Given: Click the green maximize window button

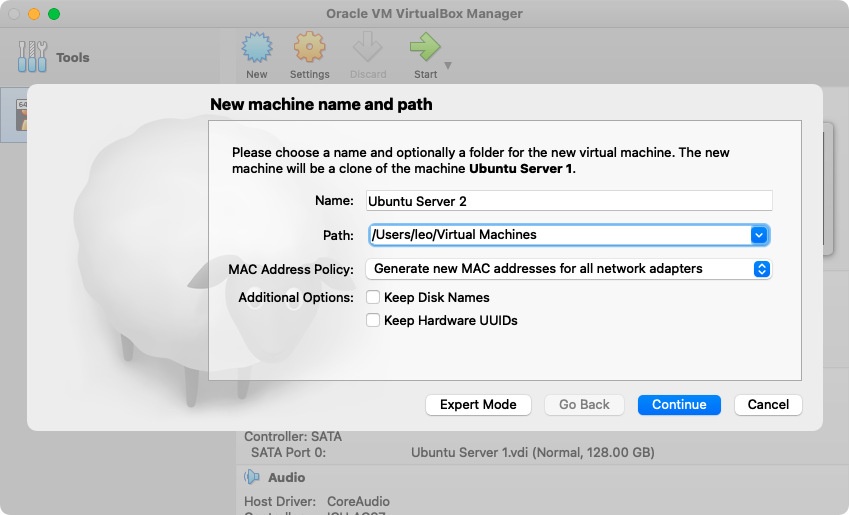Looking at the screenshot, I should pyautogui.click(x=54, y=14).
